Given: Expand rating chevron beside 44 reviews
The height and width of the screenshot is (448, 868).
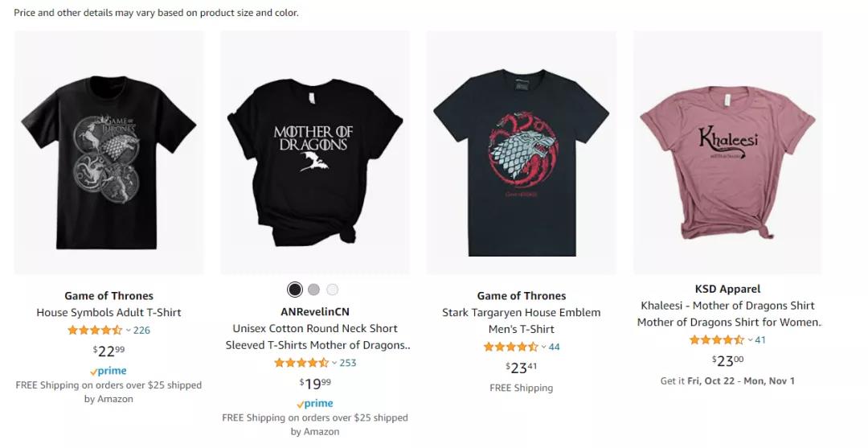Looking at the screenshot, I should point(543,347).
